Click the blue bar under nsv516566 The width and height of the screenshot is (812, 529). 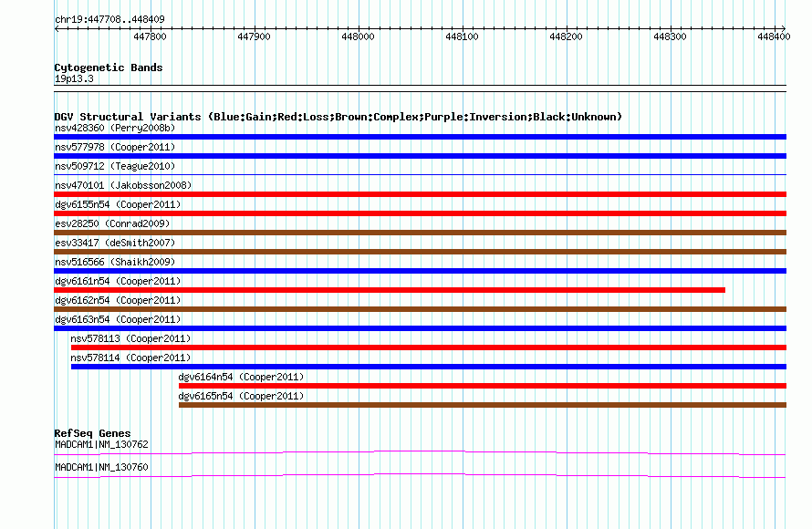pos(420,271)
